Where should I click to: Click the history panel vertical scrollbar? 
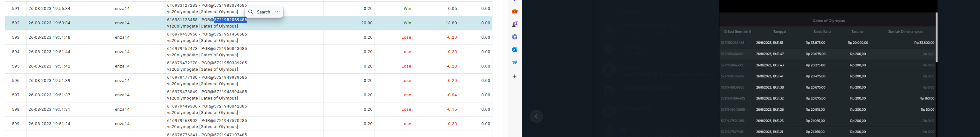936,37
